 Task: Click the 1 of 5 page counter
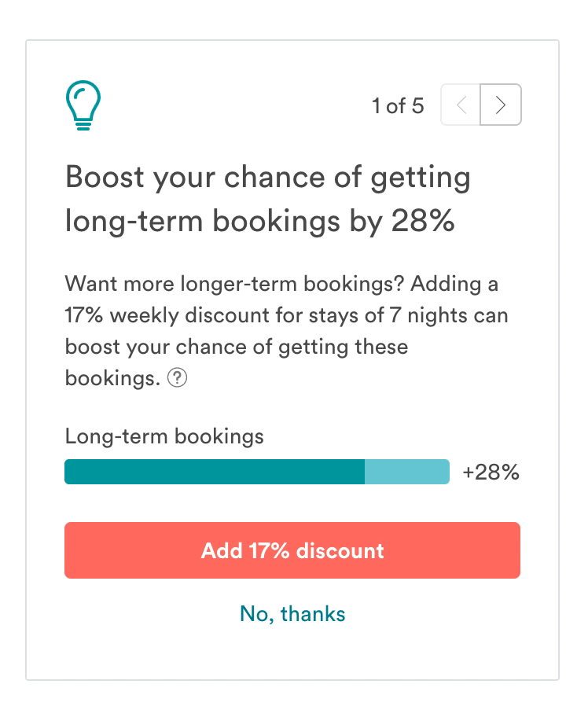click(398, 105)
